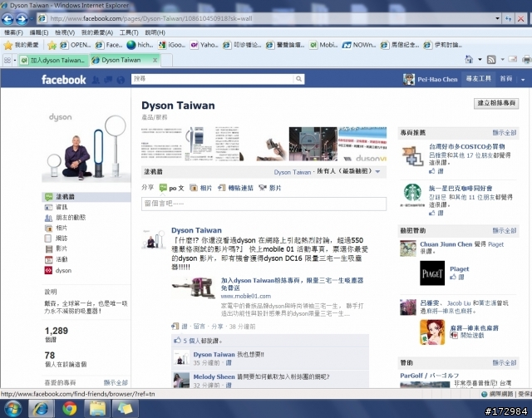Click the browser address bar URL
Viewport: 532px width, 418px height.
pos(151,18)
